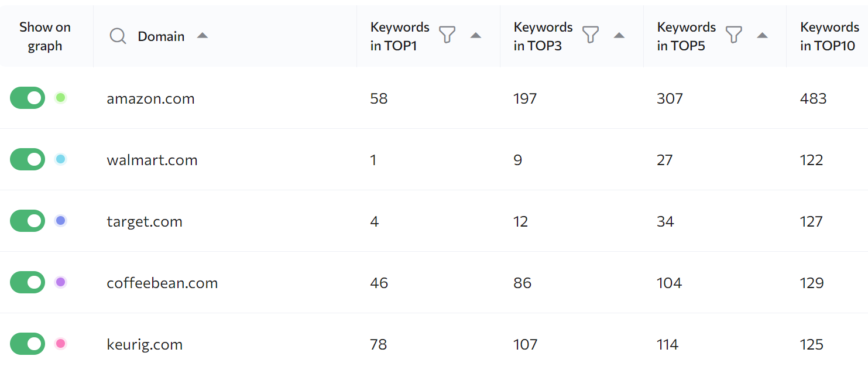Toggle graph visibility for amazon.com
The height and width of the screenshot is (373, 868).
(27, 98)
